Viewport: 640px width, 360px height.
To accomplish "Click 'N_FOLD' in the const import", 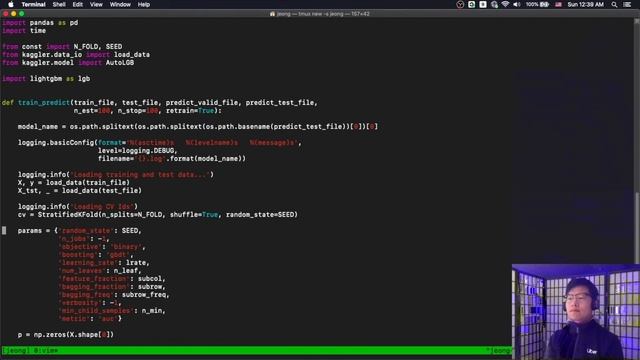I will 86,47.
